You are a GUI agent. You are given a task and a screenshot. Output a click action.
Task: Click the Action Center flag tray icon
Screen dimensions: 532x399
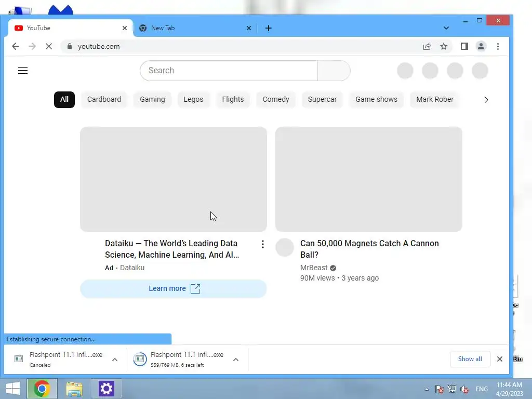tap(440, 389)
